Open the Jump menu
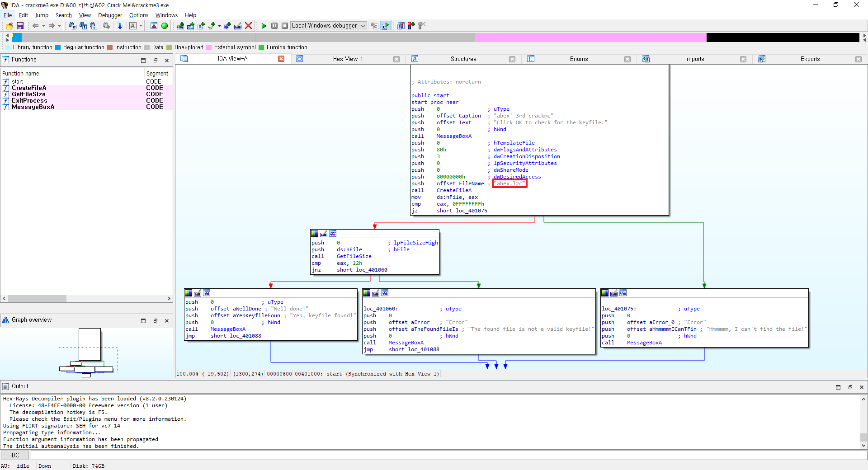This screenshot has height=470, width=868. [42, 15]
